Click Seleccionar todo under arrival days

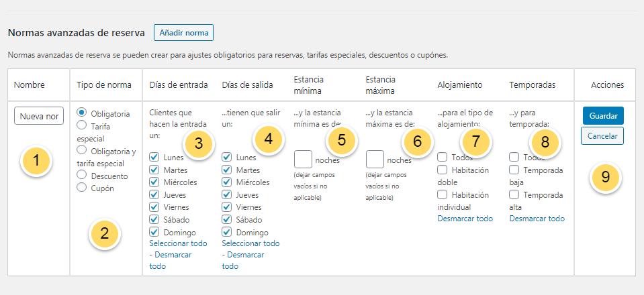pyautogui.click(x=178, y=243)
